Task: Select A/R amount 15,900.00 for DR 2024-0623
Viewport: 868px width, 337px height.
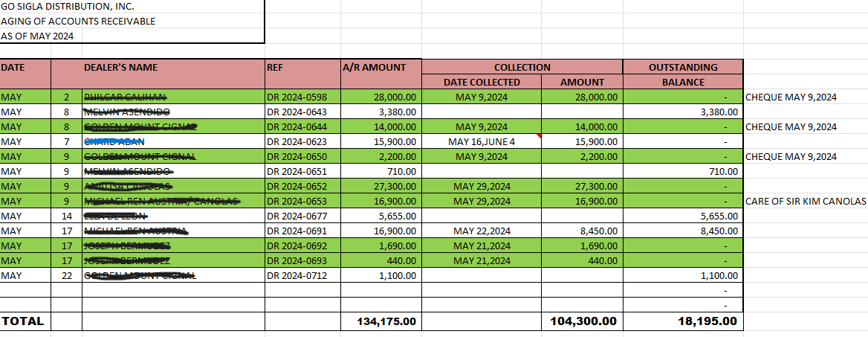Action: 380,141
